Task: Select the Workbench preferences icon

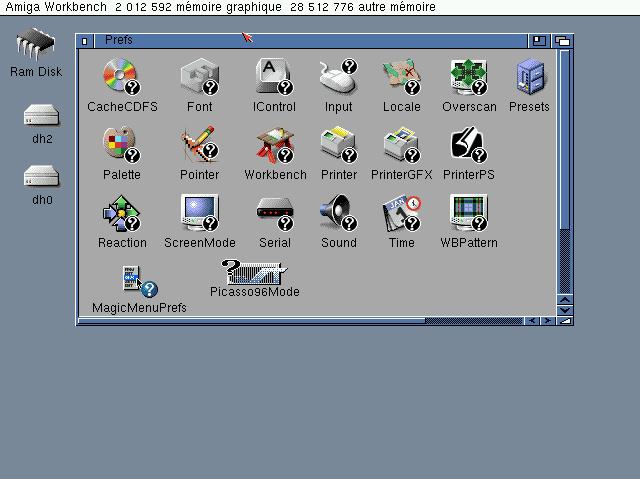Action: (x=275, y=144)
